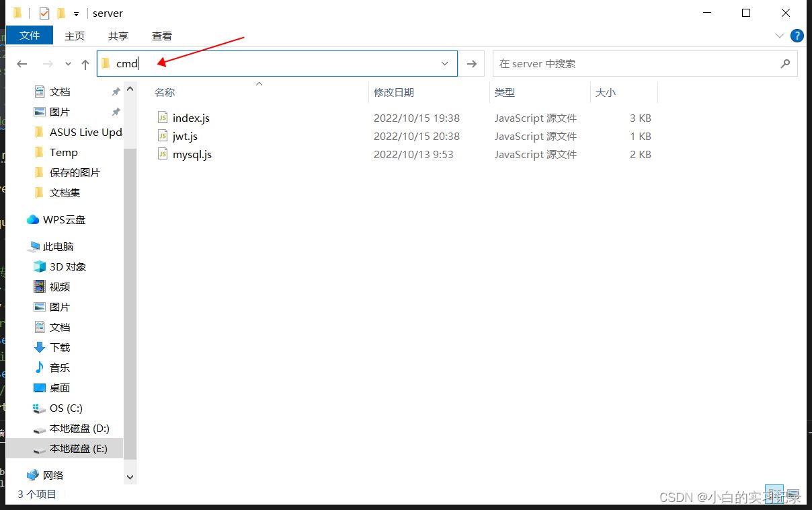Viewport: 812px width, 510px height.
Task: Click the navigation pane vertical scrollbar
Action: (x=130, y=269)
